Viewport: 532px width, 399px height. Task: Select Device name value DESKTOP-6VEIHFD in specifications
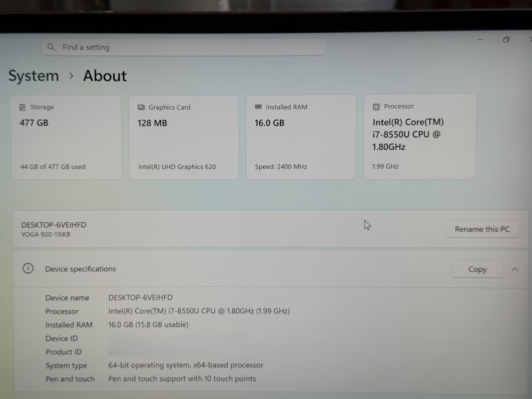point(141,297)
